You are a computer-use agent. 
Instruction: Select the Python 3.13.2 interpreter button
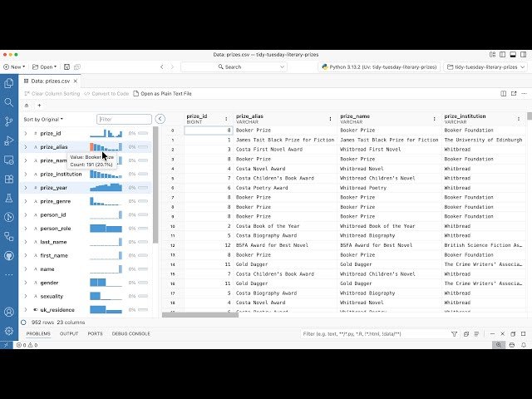point(379,66)
